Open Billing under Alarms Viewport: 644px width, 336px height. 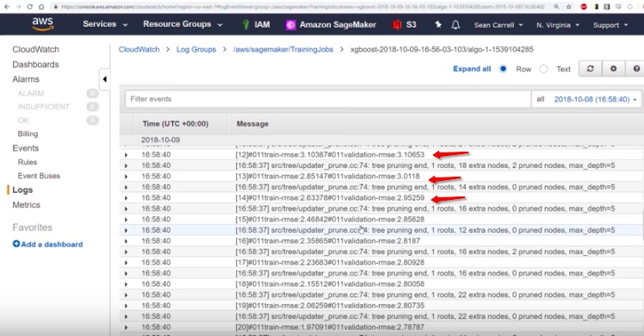(x=28, y=134)
